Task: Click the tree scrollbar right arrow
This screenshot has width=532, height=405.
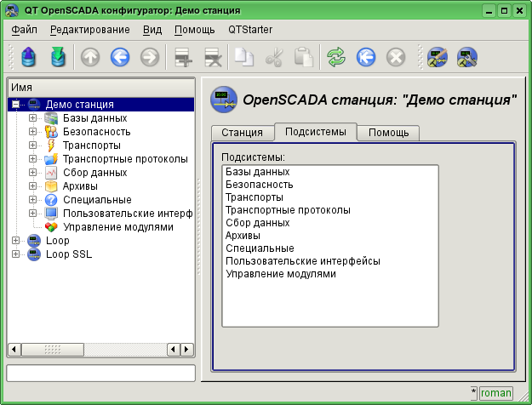Action: [186, 350]
